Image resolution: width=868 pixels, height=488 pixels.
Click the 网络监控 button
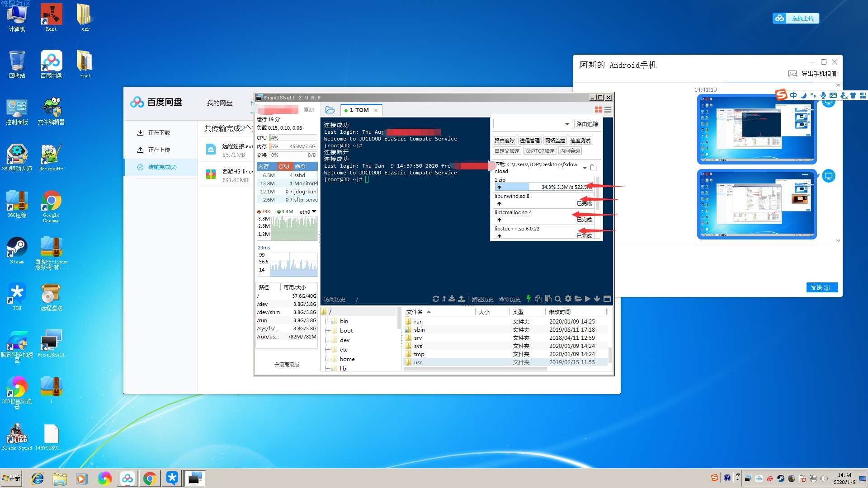pyautogui.click(x=555, y=141)
